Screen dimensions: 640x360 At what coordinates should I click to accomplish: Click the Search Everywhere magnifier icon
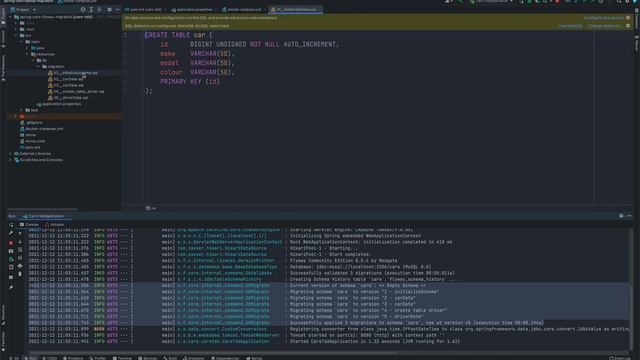tap(619, 2)
